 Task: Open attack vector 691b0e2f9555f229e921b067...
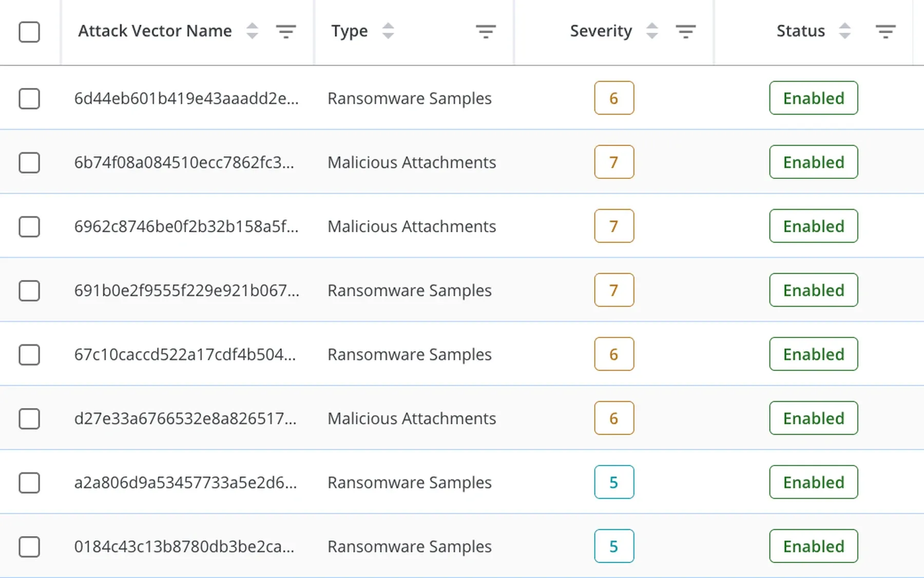click(187, 290)
